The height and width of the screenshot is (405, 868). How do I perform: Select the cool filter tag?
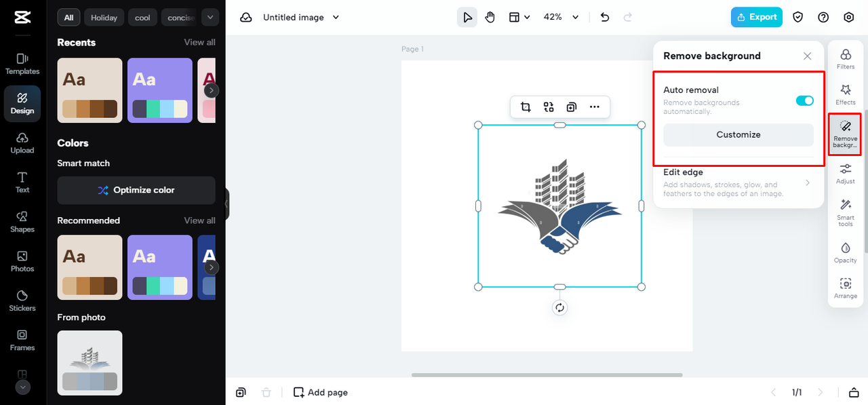(142, 18)
